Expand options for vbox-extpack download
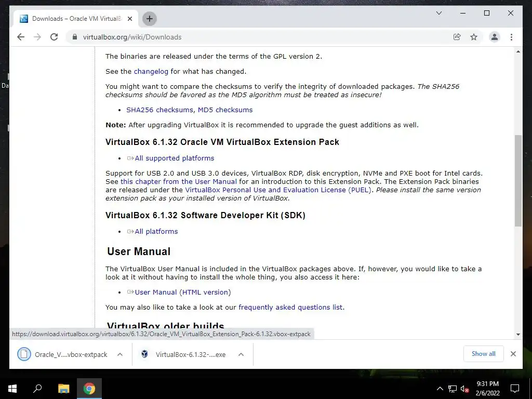 pyautogui.click(x=120, y=354)
